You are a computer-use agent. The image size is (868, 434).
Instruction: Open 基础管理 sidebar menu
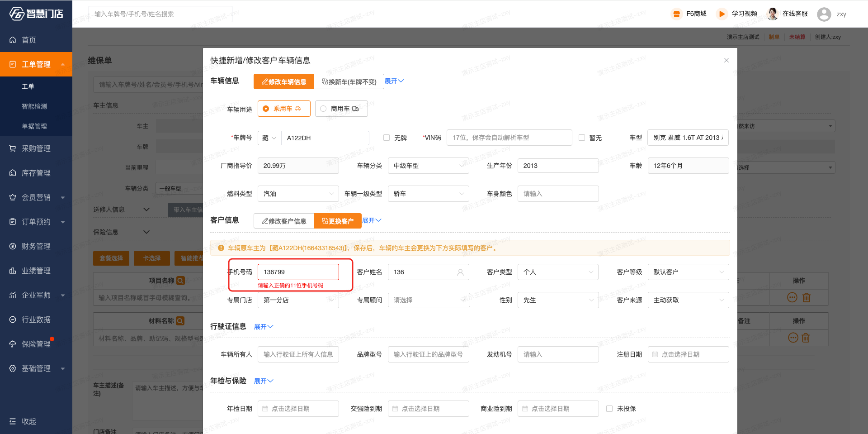click(x=36, y=368)
